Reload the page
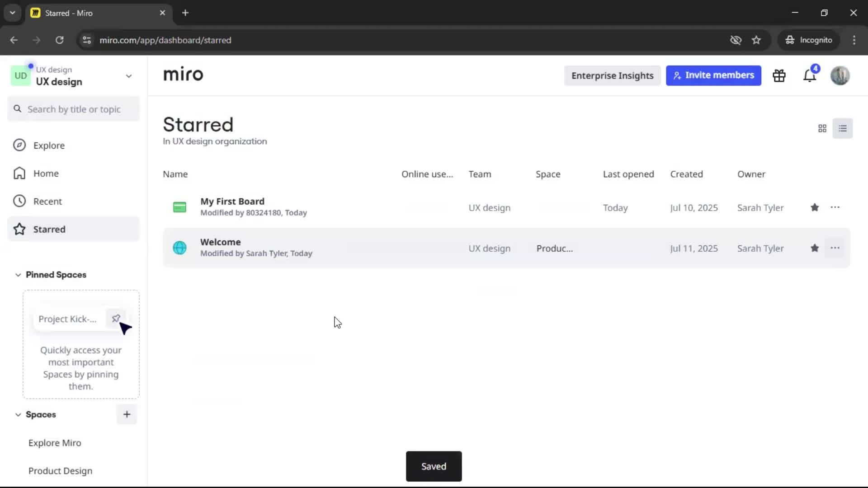Image resolution: width=868 pixels, height=488 pixels. coord(59,40)
